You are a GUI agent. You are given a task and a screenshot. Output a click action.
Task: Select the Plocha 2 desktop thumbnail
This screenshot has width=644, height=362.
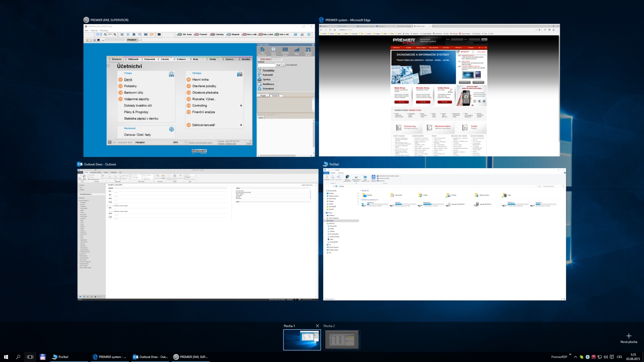pyautogui.click(x=342, y=340)
